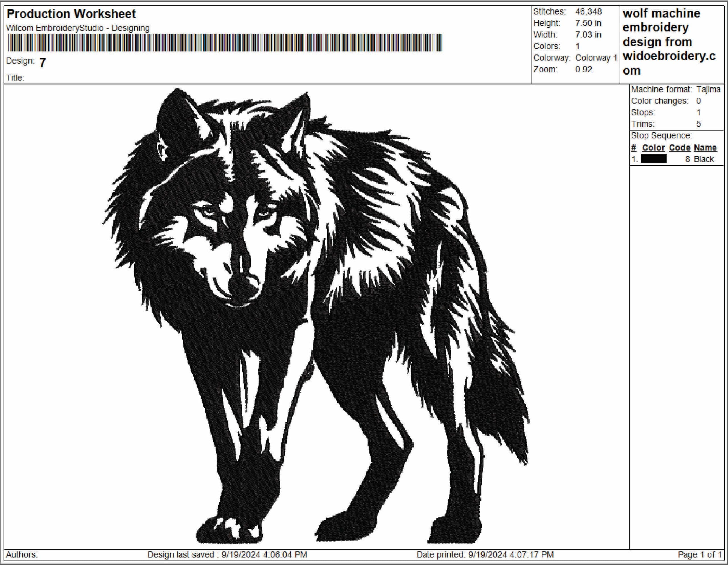Select the zoom value 0.92
Viewport: 728px width, 565px height.
(x=584, y=69)
